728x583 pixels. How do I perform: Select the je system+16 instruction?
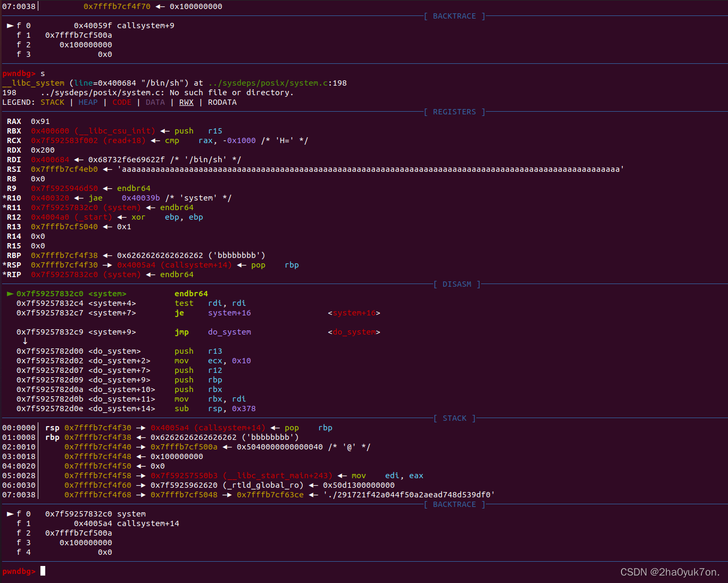coord(213,313)
